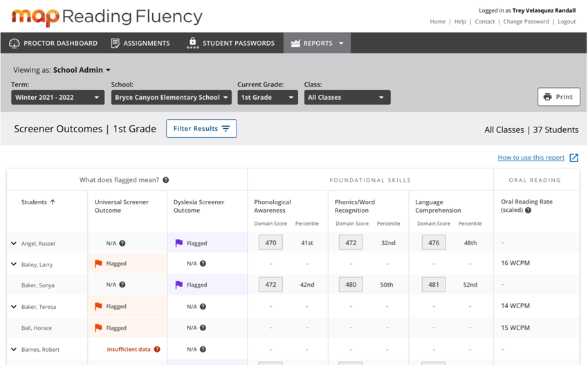Open the Term Winter 2021 - 2022 dropdown

click(57, 97)
